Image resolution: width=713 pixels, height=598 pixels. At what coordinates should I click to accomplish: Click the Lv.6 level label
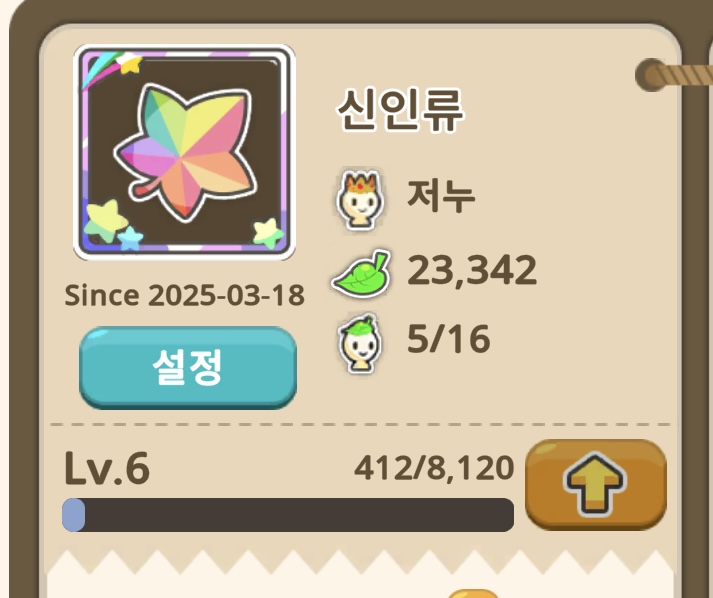(x=107, y=468)
